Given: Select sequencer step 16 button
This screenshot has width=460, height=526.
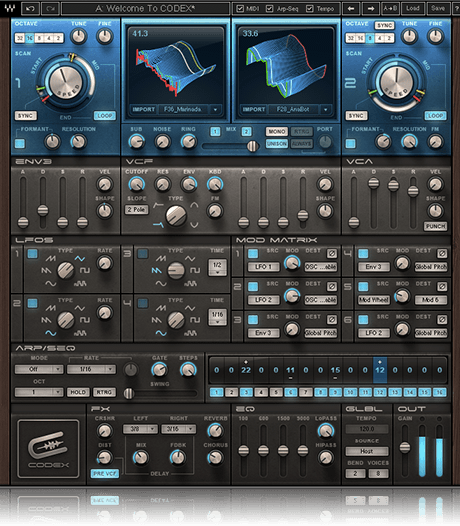Looking at the screenshot, I should tap(440, 392).
